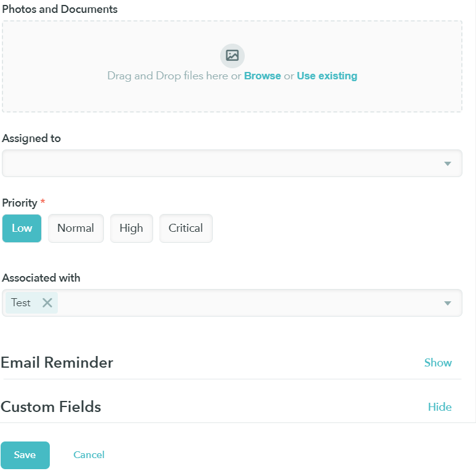476x471 pixels.
Task: Click the Use existing link
Action: [327, 76]
